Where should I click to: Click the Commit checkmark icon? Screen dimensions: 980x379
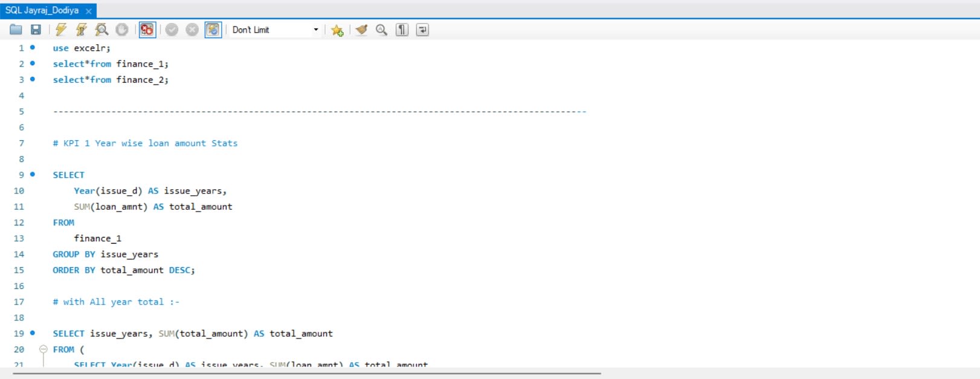click(x=172, y=30)
